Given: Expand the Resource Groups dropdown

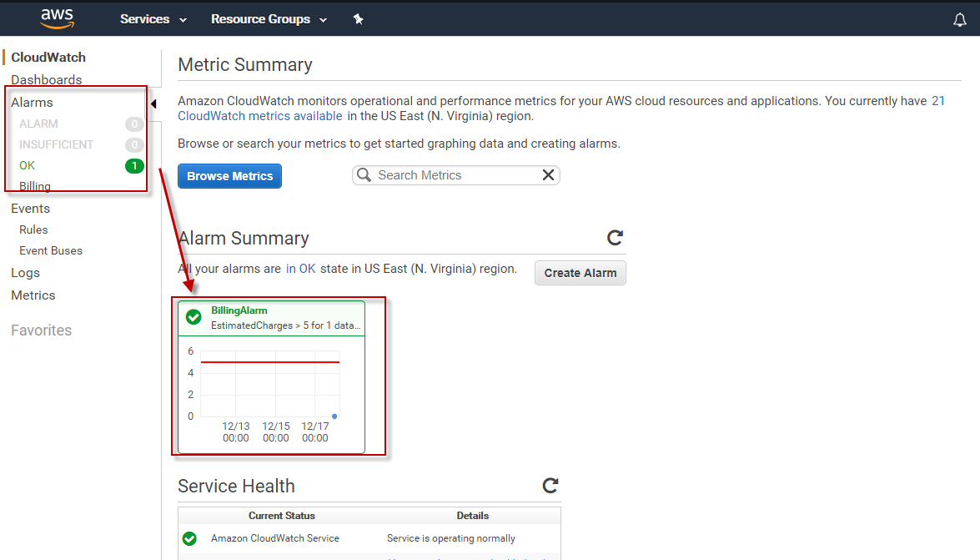Looking at the screenshot, I should click(x=269, y=19).
